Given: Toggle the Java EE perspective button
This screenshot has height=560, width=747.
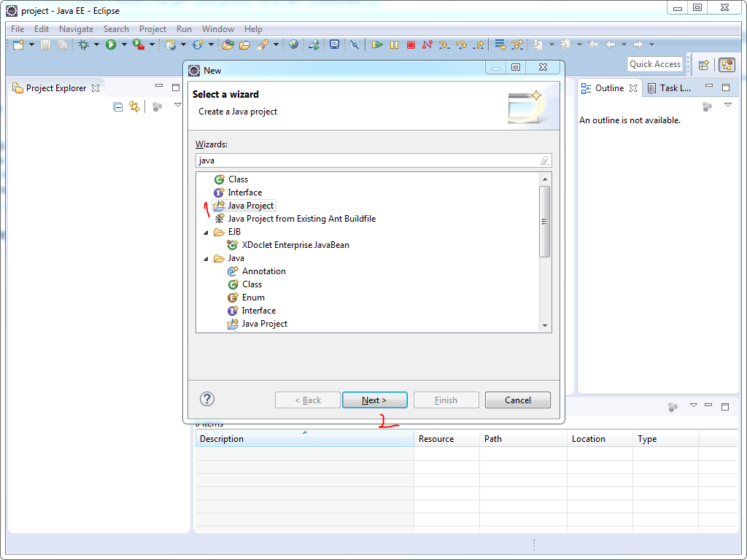Looking at the screenshot, I should point(727,65).
